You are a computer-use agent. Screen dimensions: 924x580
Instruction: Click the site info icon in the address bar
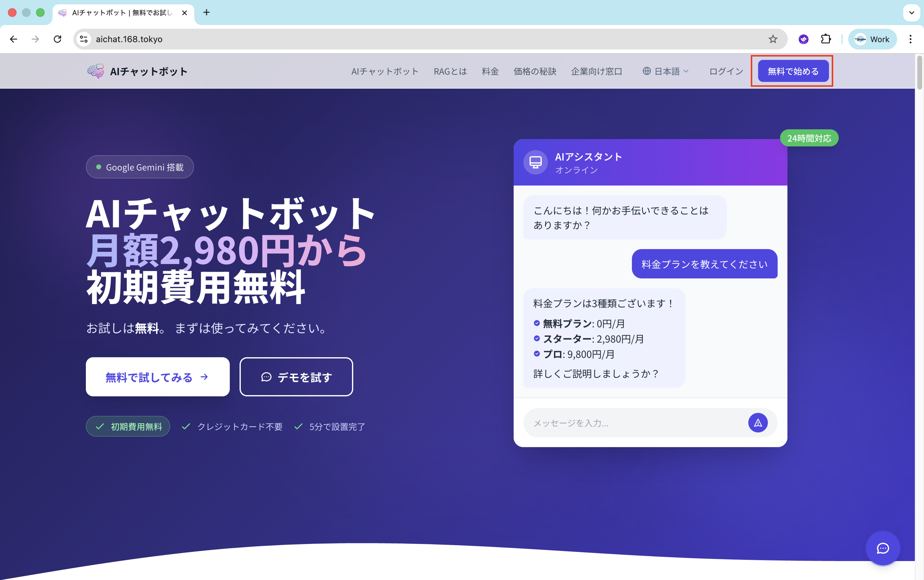[84, 39]
